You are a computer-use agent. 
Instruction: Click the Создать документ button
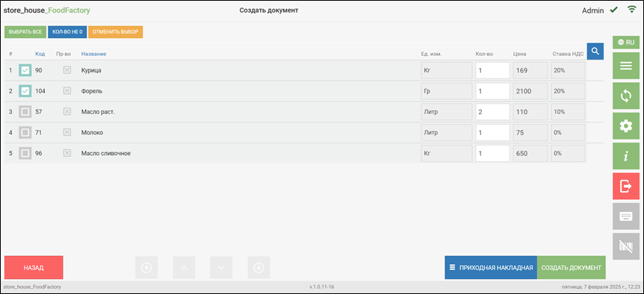(572, 268)
